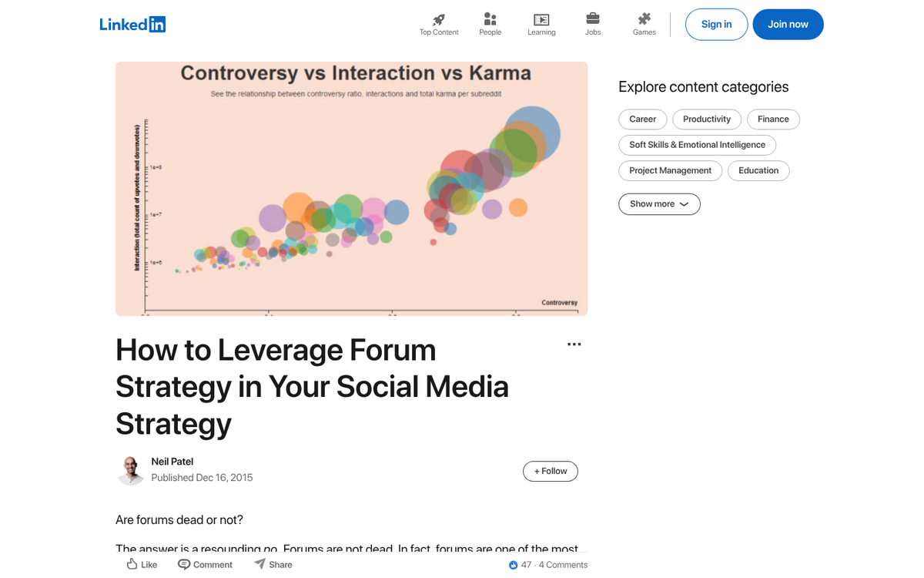Choose the Project Management category

670,170
